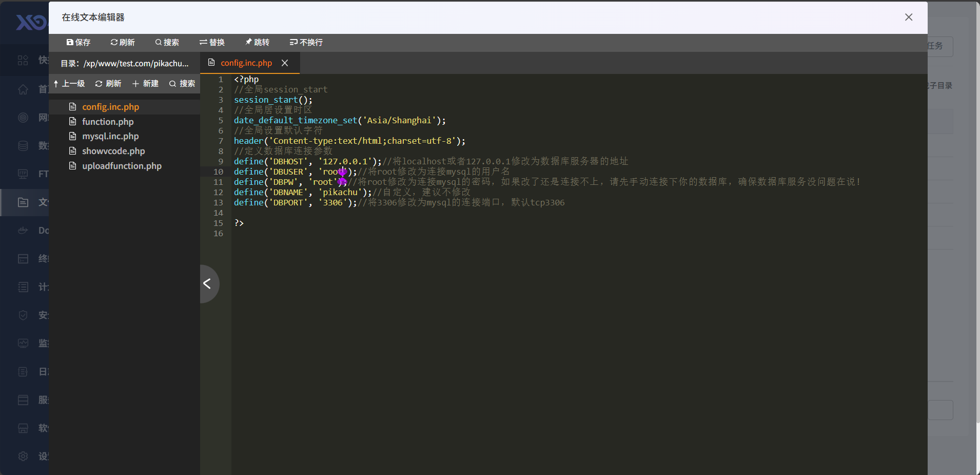The image size is (980, 475).
Task: Click the '3306' DBPORT value
Action: pyautogui.click(x=333, y=202)
